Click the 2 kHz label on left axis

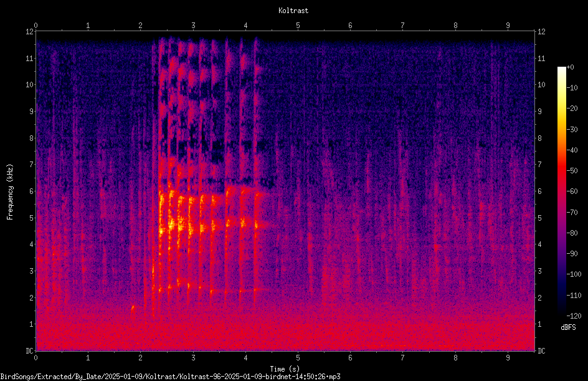click(x=32, y=297)
